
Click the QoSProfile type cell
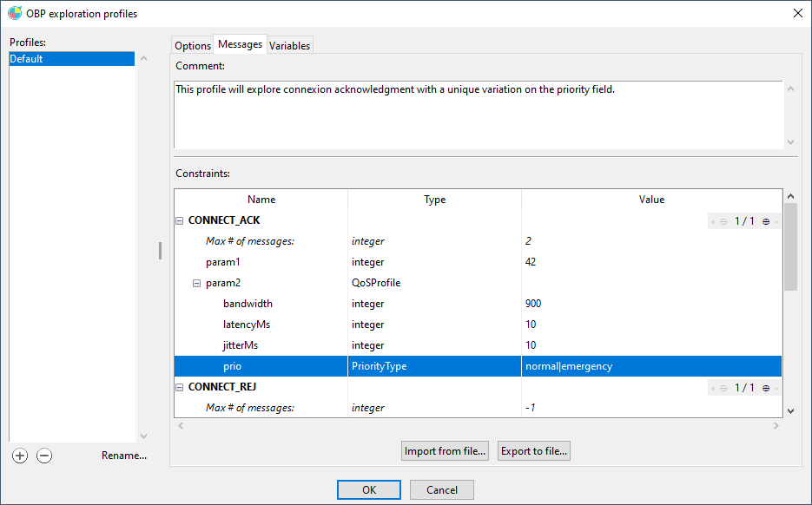click(x=434, y=283)
